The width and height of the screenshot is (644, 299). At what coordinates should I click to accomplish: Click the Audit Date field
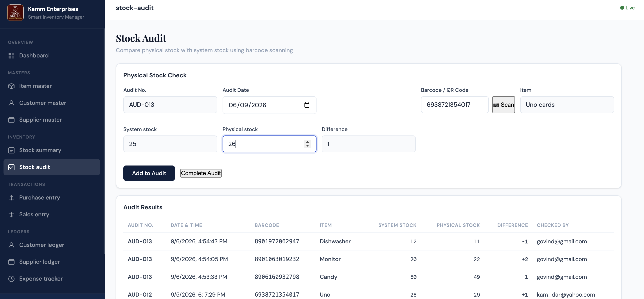269,105
